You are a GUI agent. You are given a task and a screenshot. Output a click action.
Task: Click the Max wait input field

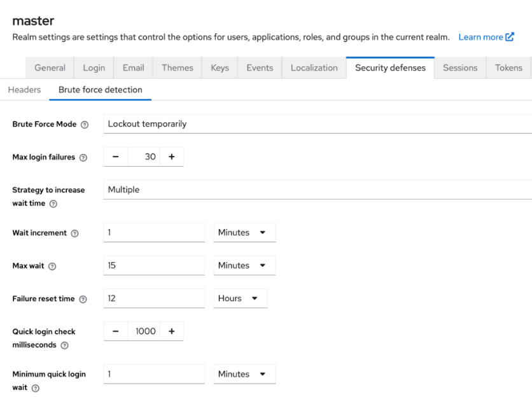point(154,265)
